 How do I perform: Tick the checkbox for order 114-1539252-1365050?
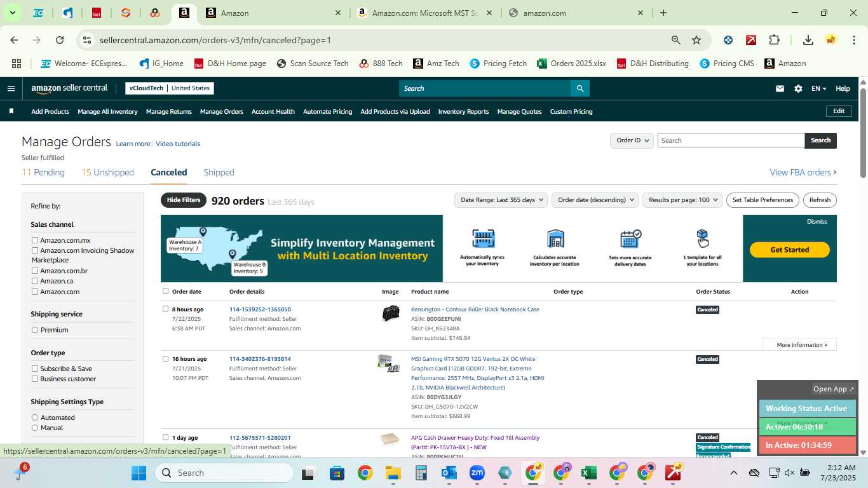(165, 309)
